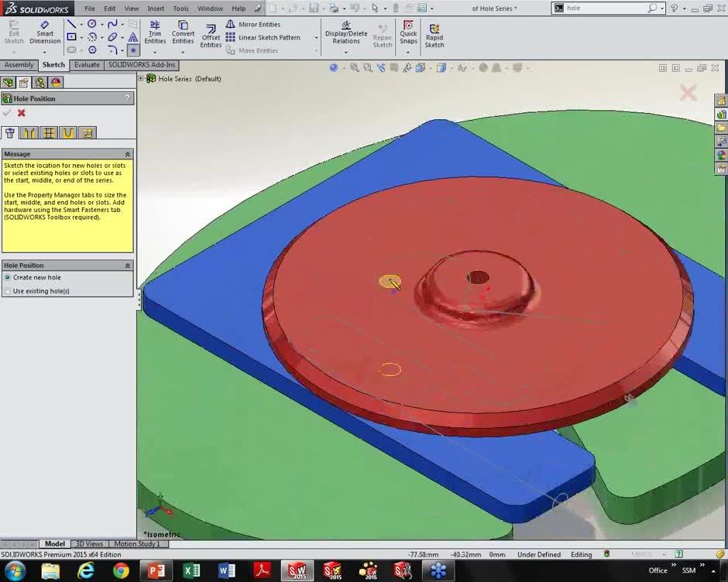The width and height of the screenshot is (728, 582).
Task: Switch to the Evaluate tab
Action: click(x=87, y=65)
